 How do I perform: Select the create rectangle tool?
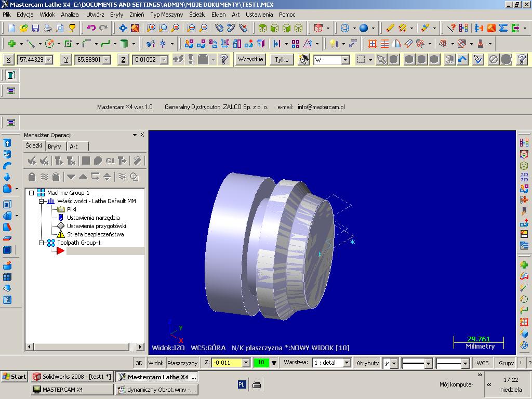68,44
